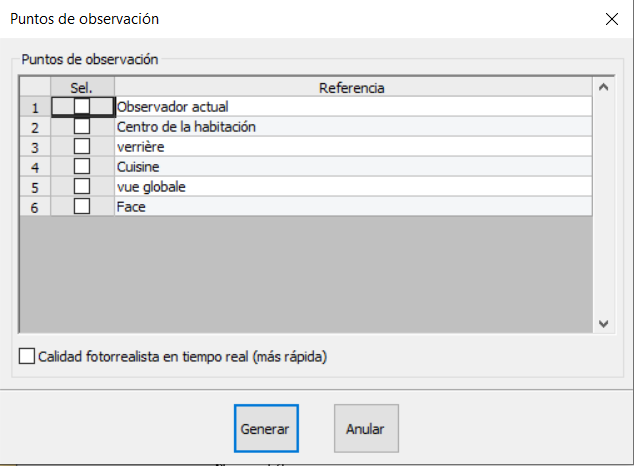
Task: Click the scroll up arrow of the list
Action: coord(603,87)
